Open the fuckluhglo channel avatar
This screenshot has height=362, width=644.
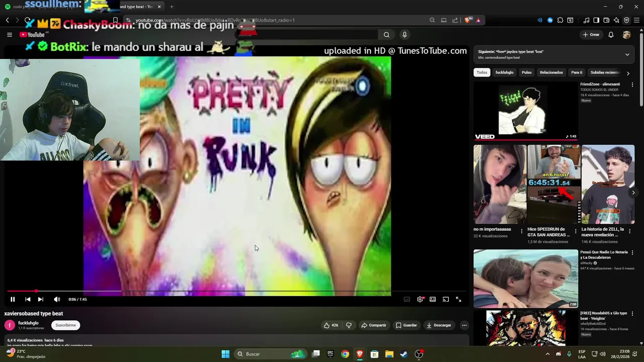[x=10, y=325]
